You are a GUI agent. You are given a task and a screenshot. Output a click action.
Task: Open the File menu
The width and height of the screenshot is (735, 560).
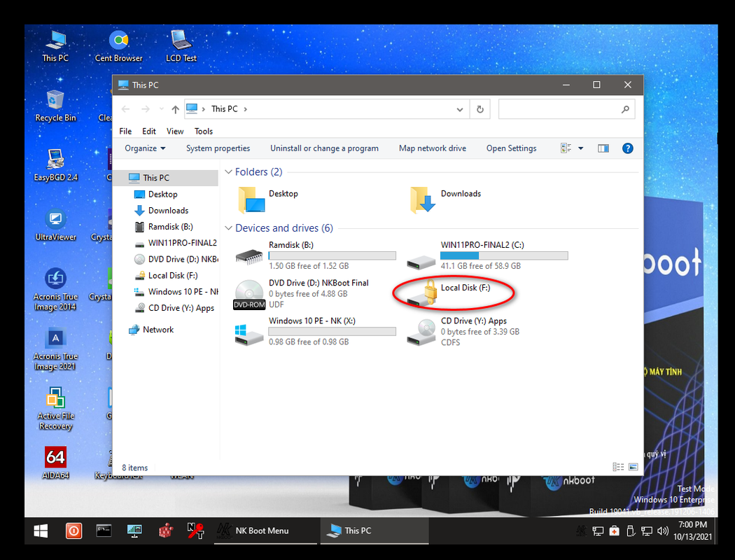pos(125,131)
